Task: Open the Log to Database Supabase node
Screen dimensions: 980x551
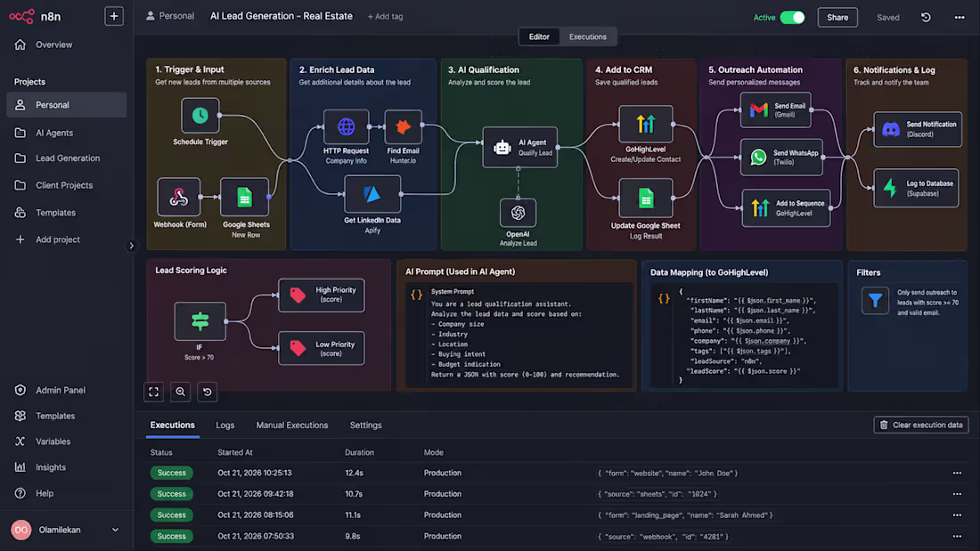Action: click(x=916, y=188)
